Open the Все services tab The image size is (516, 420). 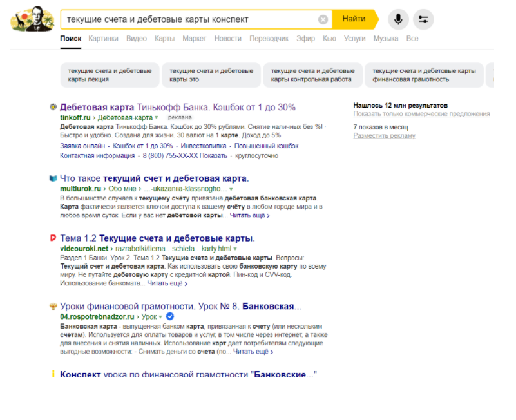click(412, 39)
